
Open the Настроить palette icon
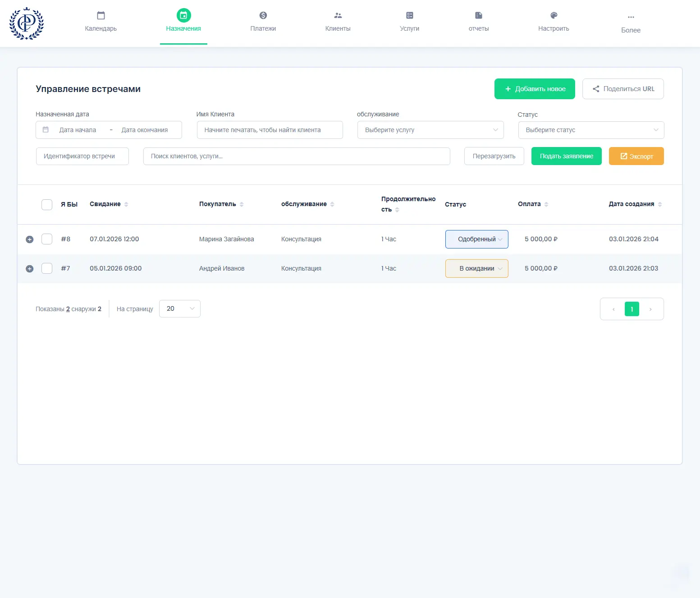[x=554, y=15]
